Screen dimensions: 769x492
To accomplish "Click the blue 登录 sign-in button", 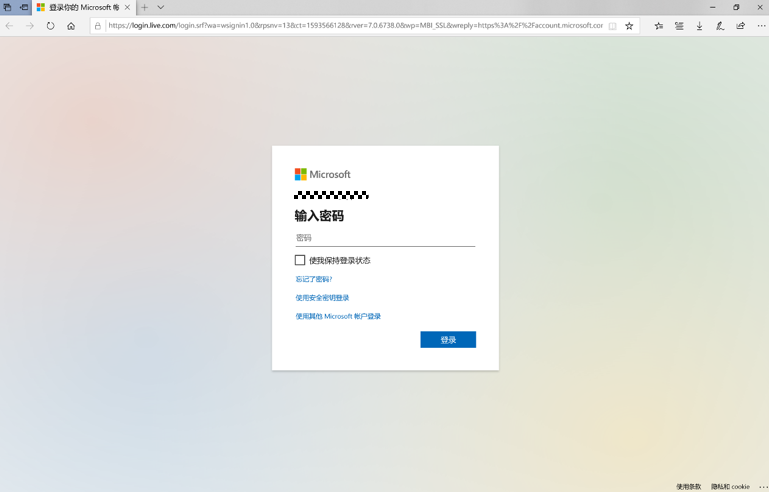I will [448, 340].
